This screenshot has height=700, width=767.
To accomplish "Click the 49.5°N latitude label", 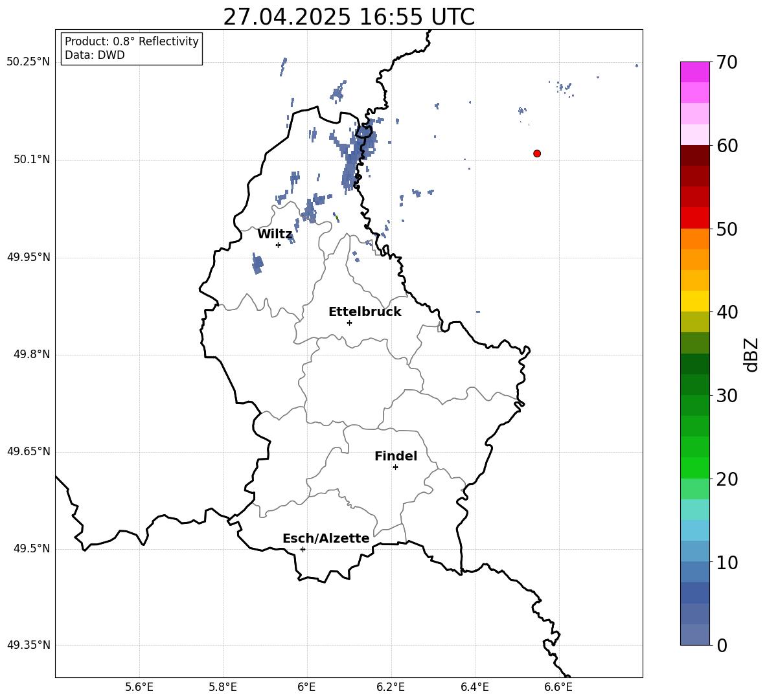I will (x=32, y=548).
